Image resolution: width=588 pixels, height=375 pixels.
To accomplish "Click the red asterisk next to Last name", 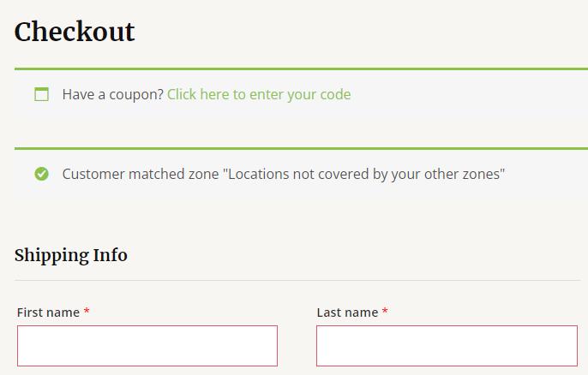I will (x=385, y=312).
